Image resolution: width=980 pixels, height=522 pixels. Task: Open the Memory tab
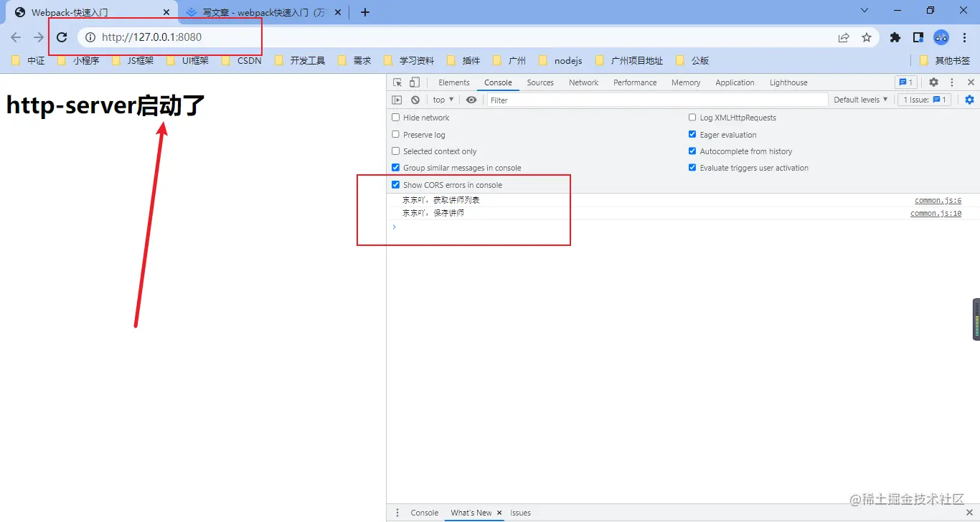pos(686,82)
